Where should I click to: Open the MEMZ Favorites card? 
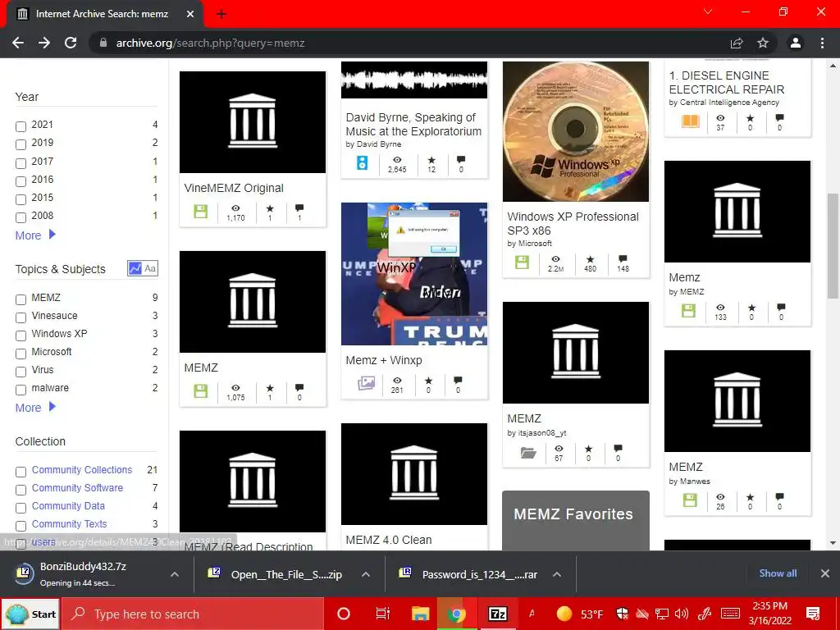(x=575, y=519)
